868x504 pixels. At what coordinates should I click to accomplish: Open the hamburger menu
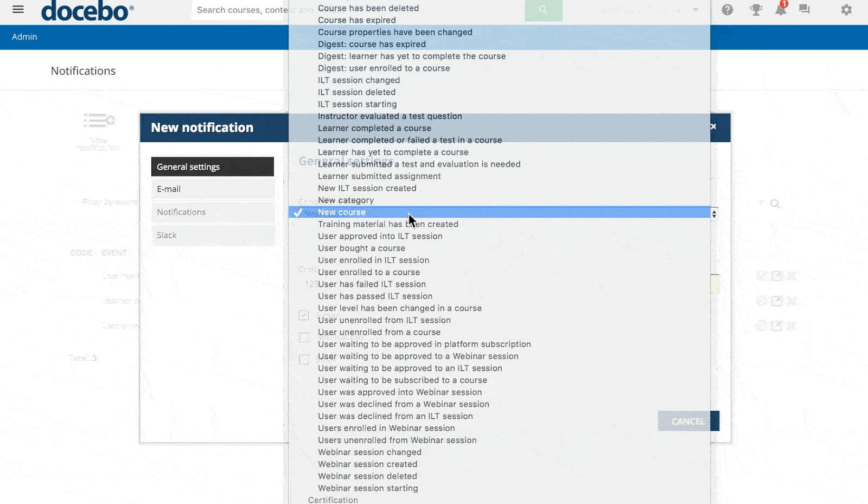click(x=18, y=9)
